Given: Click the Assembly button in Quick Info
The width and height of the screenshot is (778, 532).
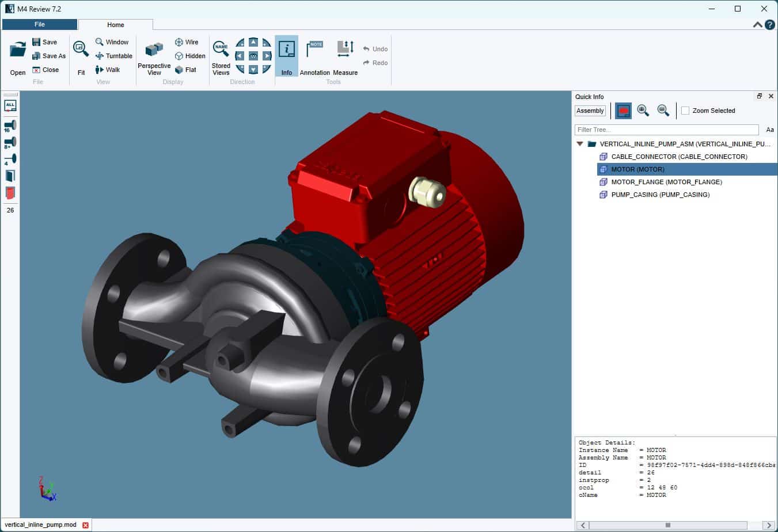Looking at the screenshot, I should tap(590, 111).
